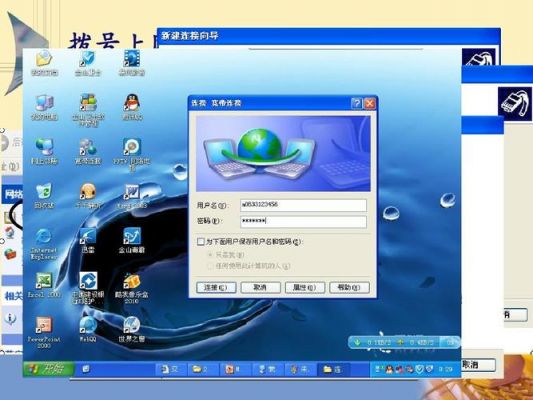
Task: Open the Internet Explorer desktop icon
Action: pyautogui.click(x=44, y=244)
